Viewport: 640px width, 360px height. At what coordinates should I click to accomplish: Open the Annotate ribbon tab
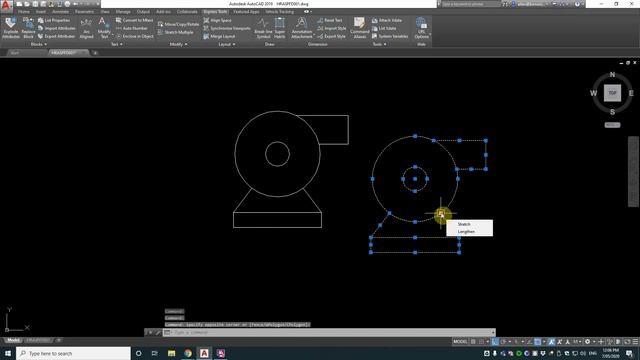60,12
